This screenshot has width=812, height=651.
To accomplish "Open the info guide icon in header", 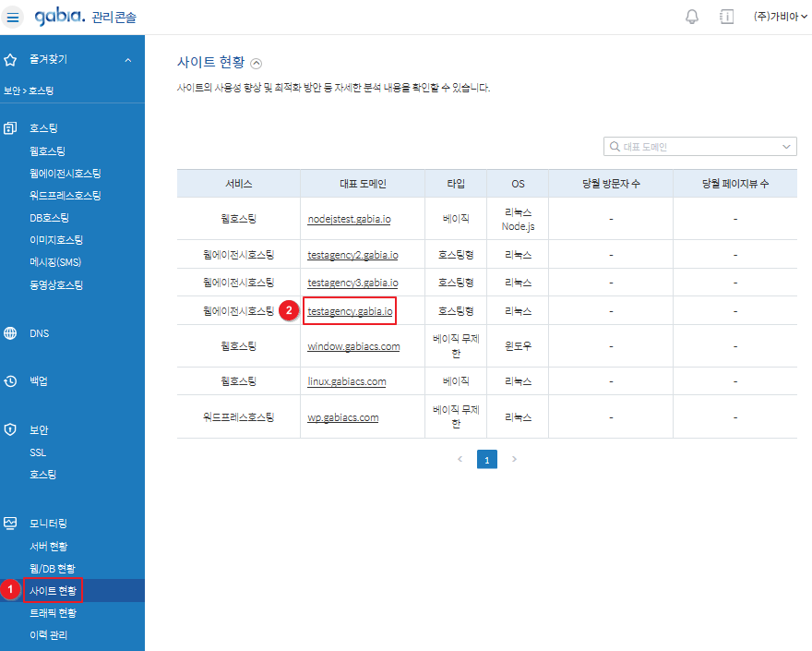I will [x=726, y=17].
